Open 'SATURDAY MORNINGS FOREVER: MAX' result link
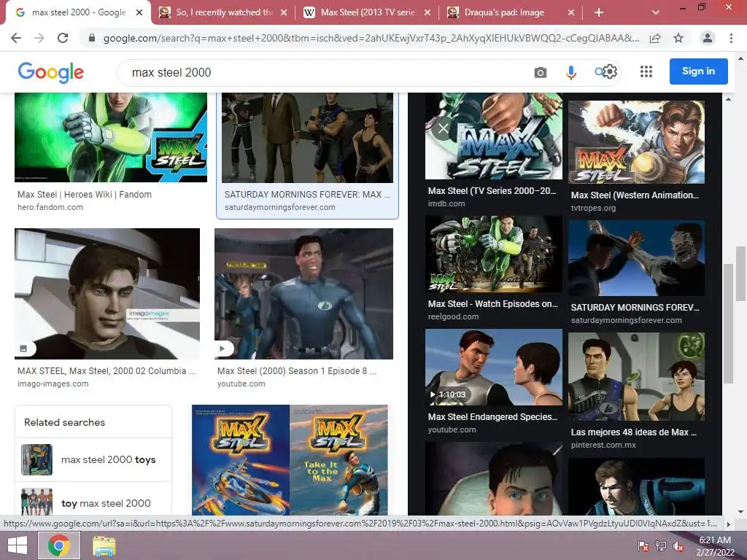747x560 pixels. point(307,194)
